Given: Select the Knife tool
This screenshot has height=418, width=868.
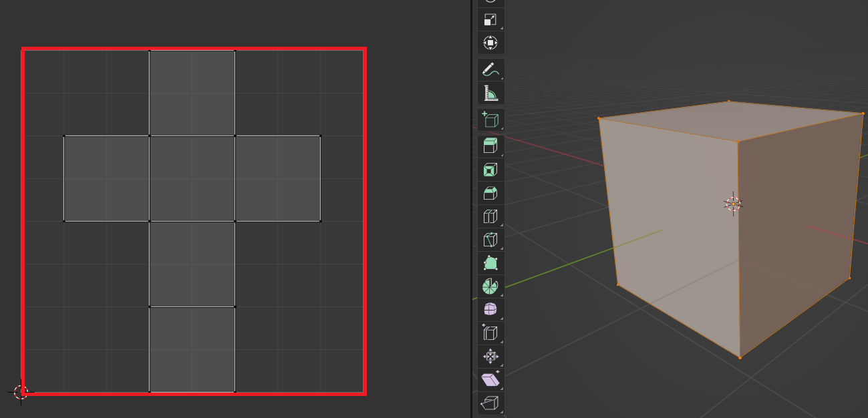Looking at the screenshot, I should click(490, 240).
